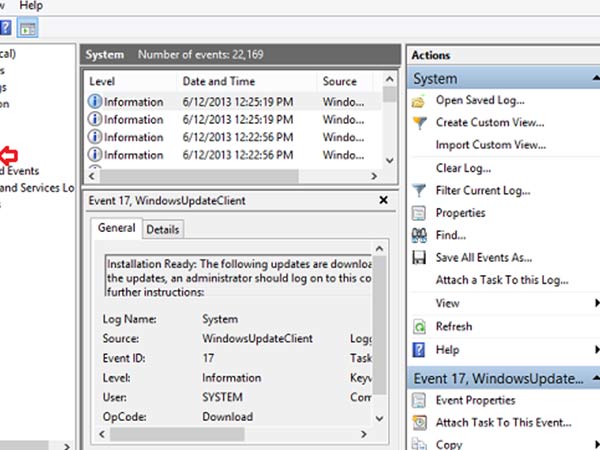Click the event details scroll-down arrow

(x=379, y=418)
